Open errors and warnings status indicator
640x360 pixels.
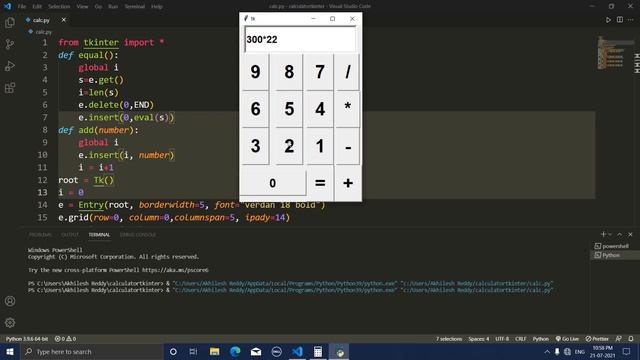click(65, 339)
